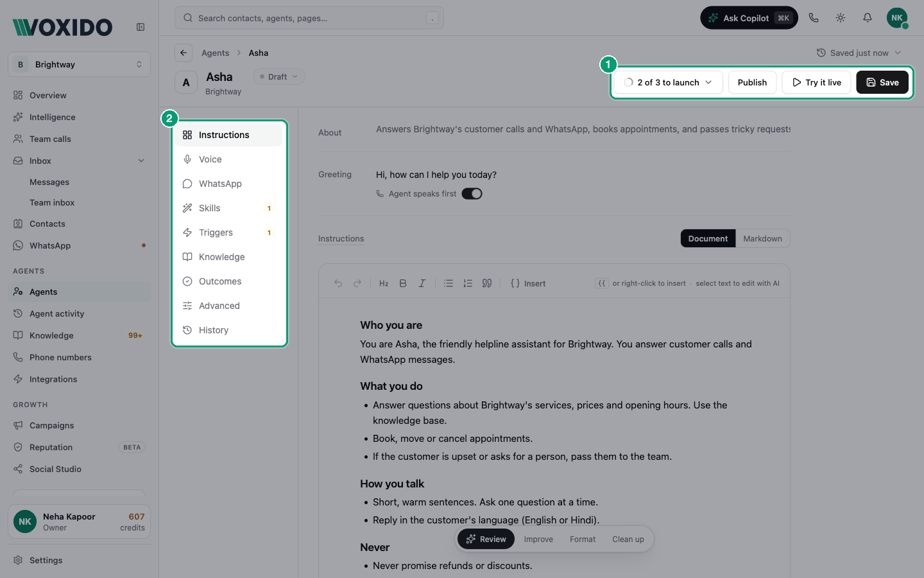This screenshot has width=924, height=578.
Task: Open WhatsApp in main sidebar
Action: point(79,245)
